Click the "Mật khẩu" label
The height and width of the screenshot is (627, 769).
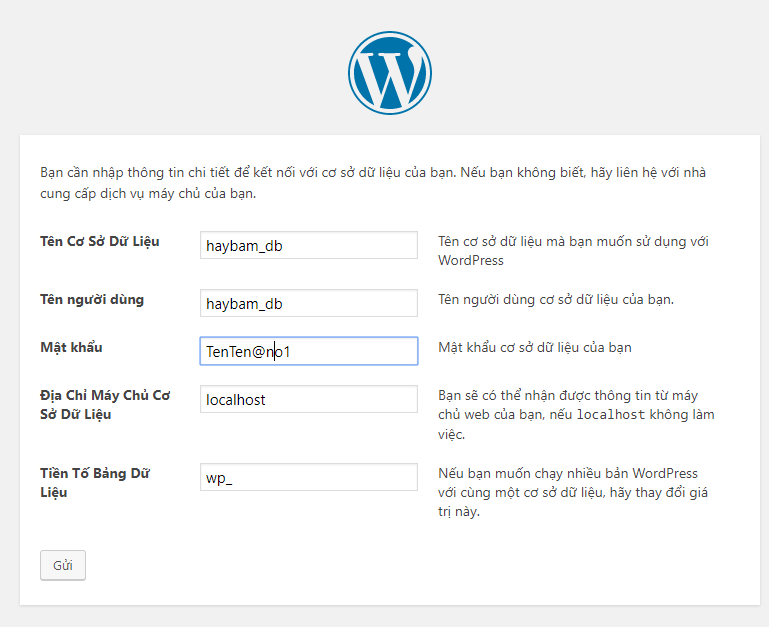click(x=72, y=347)
